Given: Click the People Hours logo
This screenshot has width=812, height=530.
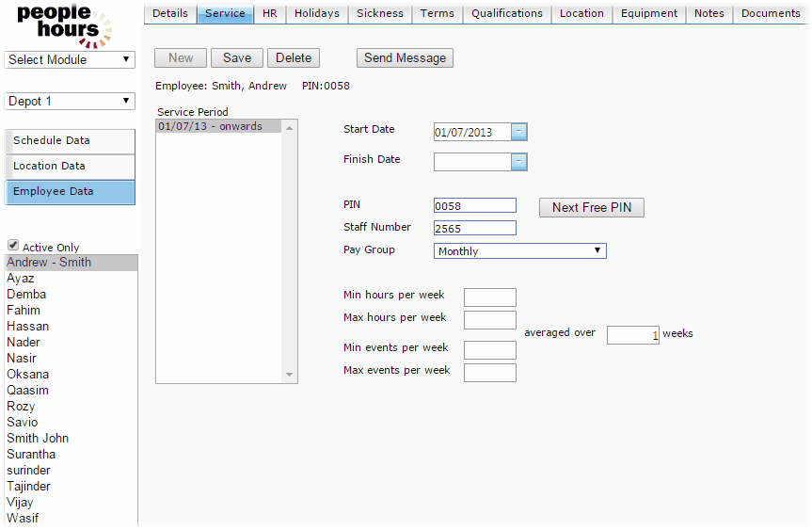Looking at the screenshot, I should 64,25.
